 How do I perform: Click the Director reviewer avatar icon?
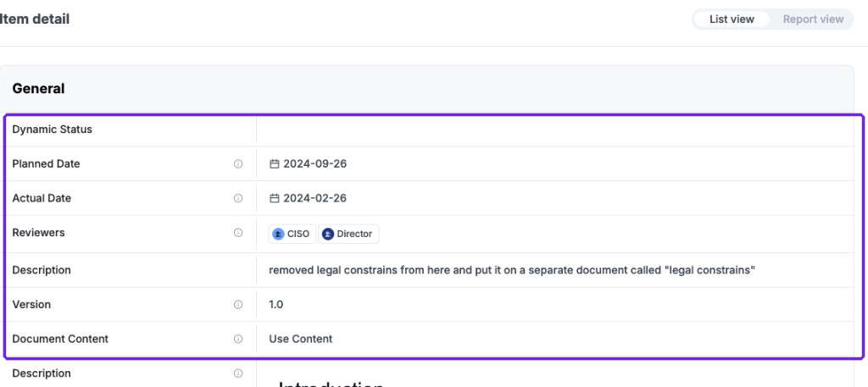point(328,234)
